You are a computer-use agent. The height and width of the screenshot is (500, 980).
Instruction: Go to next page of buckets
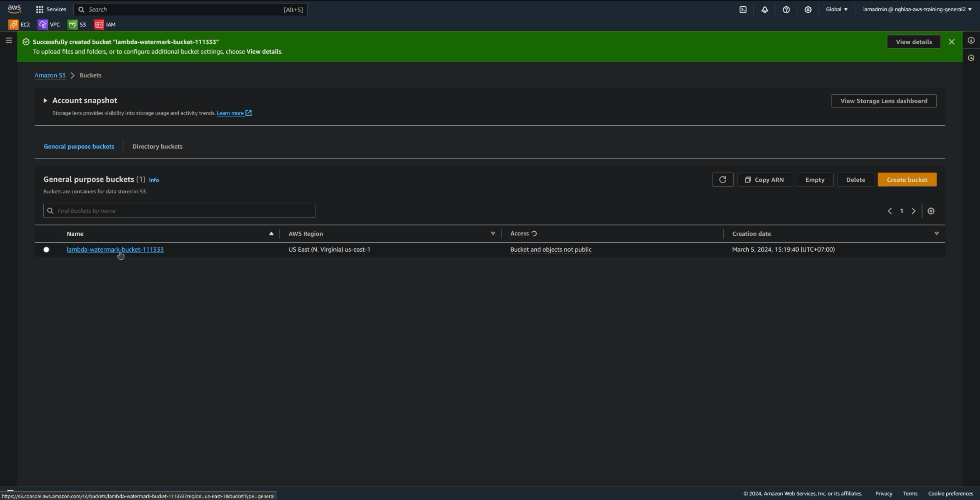pyautogui.click(x=913, y=211)
